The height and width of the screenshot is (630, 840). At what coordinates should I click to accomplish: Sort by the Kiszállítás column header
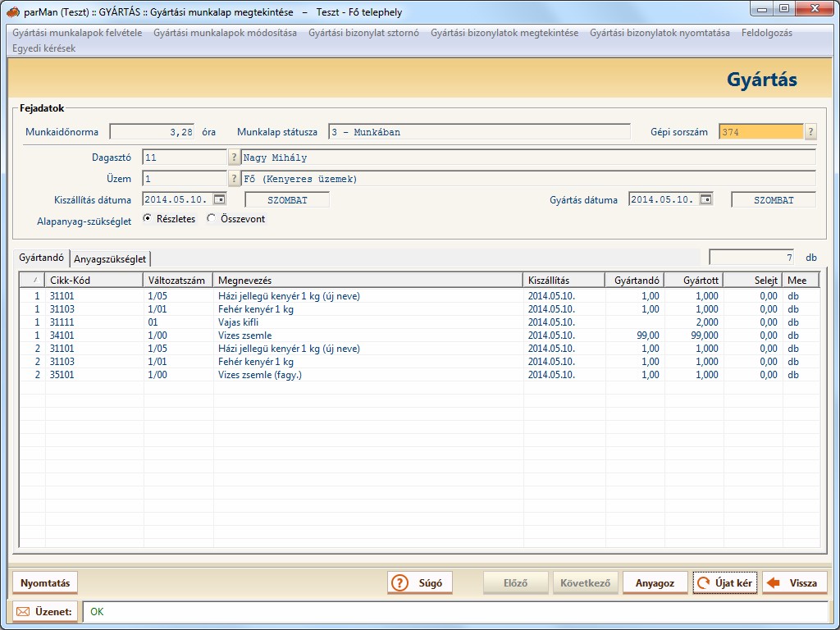(564, 281)
